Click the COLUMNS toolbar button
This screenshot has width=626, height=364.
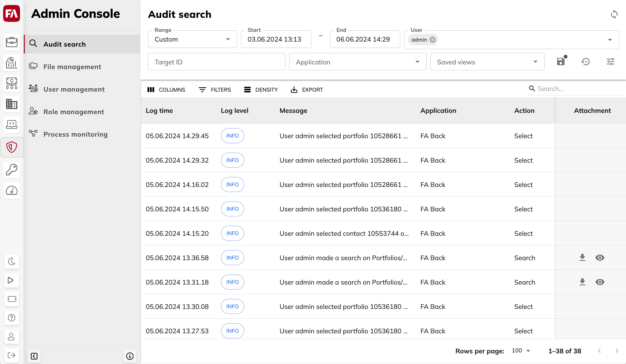(x=166, y=90)
